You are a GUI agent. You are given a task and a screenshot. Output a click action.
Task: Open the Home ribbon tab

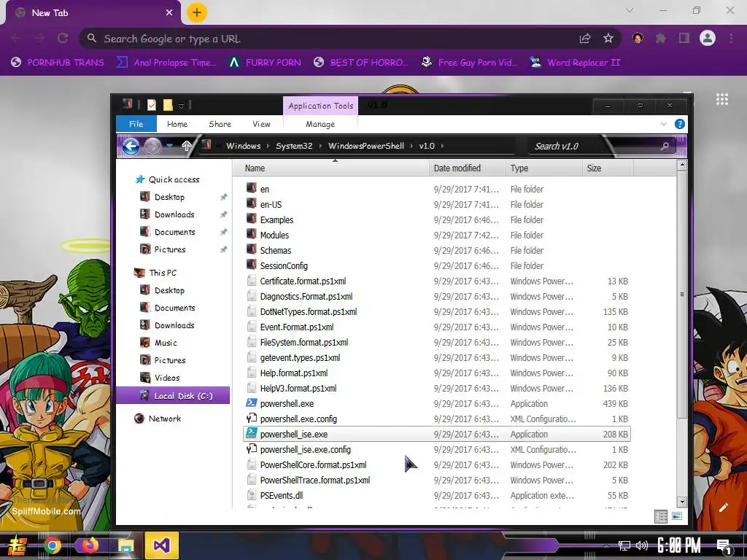click(177, 124)
